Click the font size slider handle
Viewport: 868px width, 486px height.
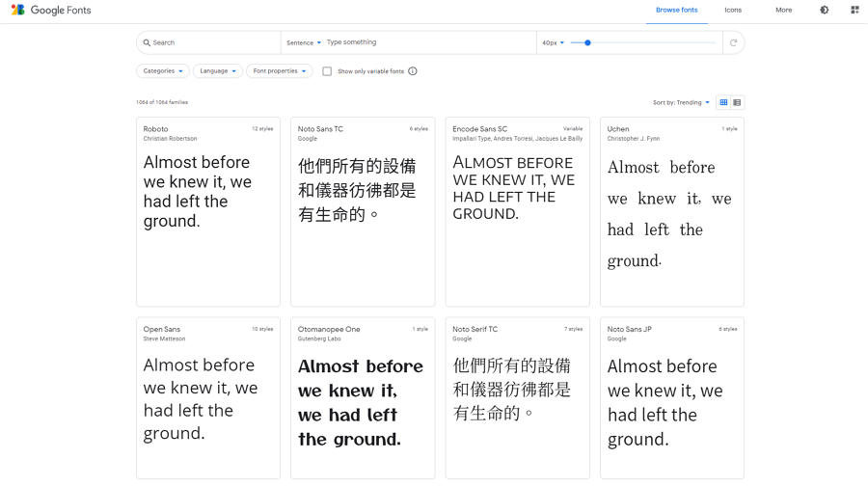[588, 42]
